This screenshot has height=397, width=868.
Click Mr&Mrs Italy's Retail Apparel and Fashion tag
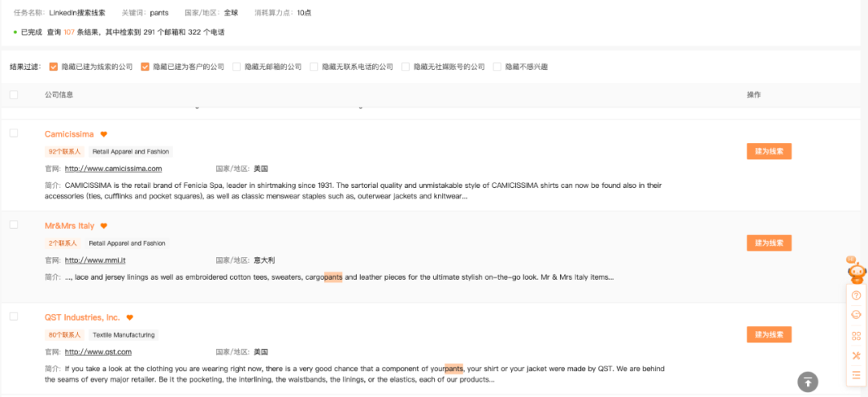coord(127,243)
